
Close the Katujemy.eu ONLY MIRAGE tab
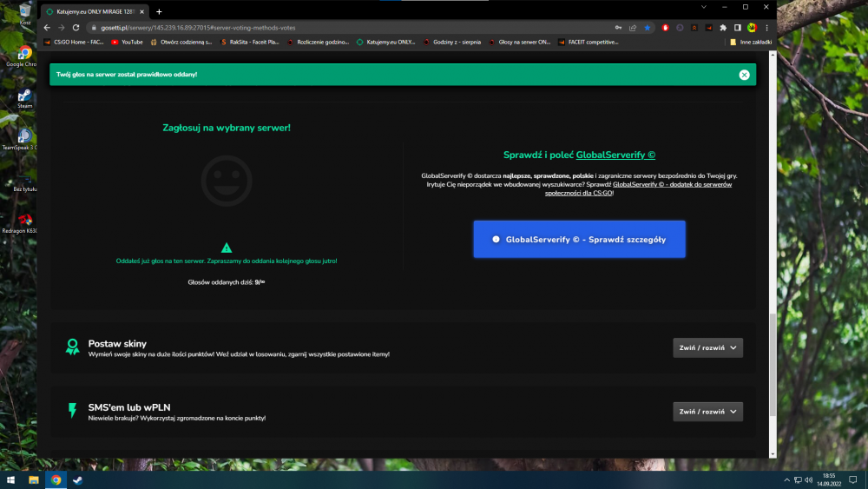click(x=141, y=11)
